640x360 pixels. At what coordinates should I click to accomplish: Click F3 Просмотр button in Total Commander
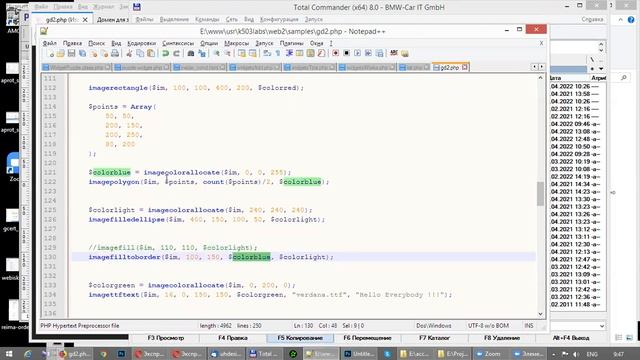coord(166,338)
